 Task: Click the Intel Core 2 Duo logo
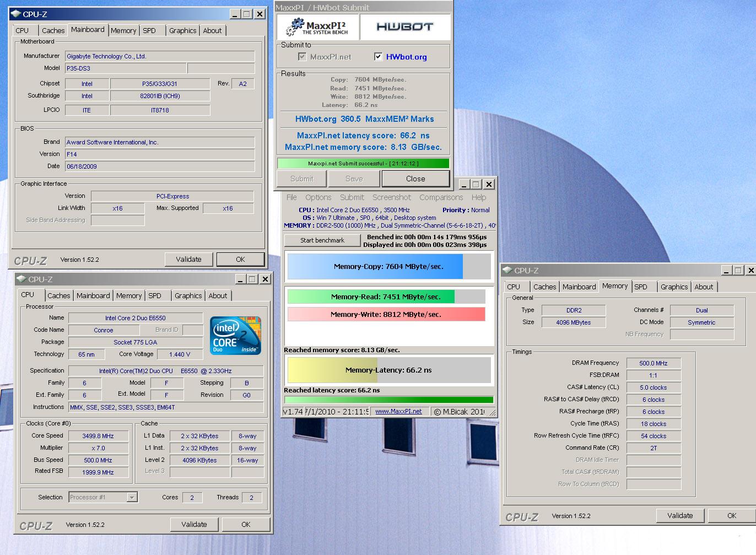point(236,335)
